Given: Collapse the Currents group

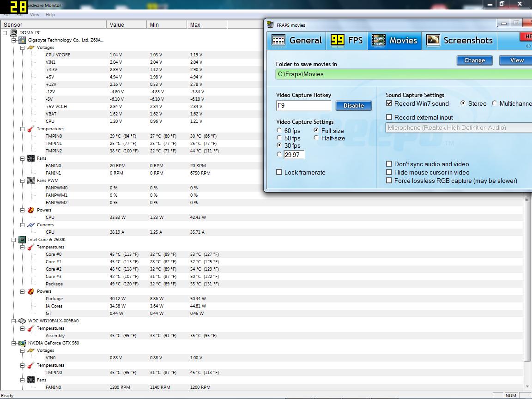Looking at the screenshot, I should pos(22,225).
